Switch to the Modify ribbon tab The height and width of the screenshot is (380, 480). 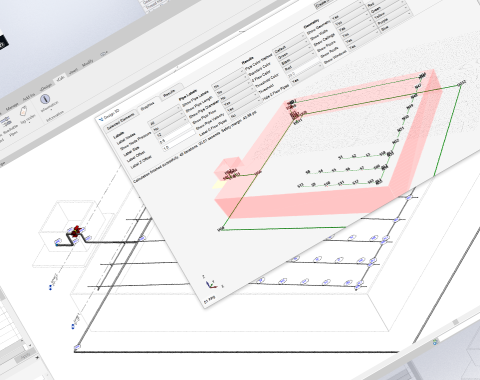[x=88, y=63]
